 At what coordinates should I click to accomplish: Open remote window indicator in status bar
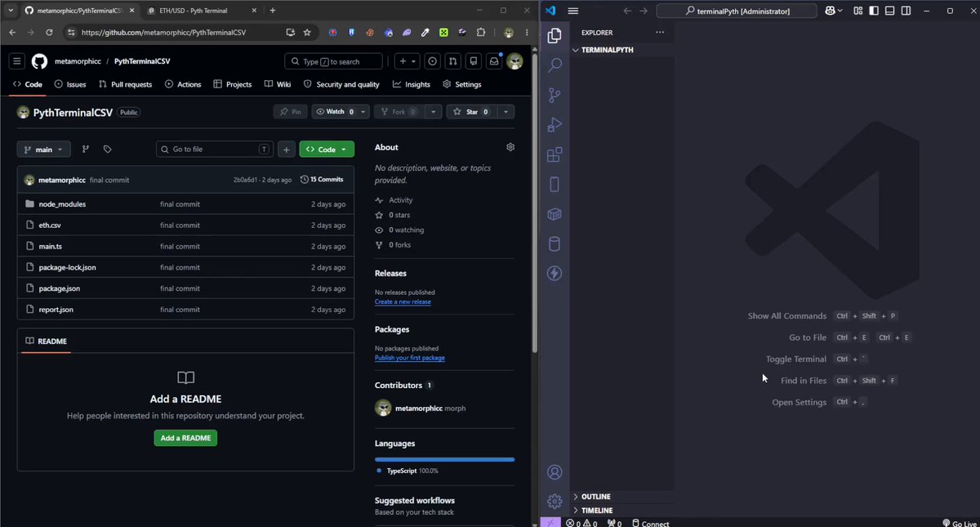tap(550, 523)
